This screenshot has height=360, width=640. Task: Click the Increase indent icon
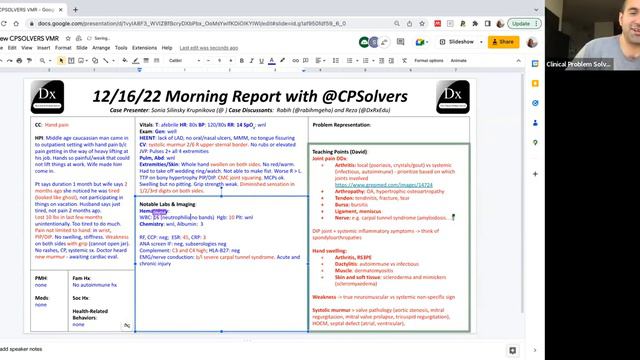coord(391,61)
